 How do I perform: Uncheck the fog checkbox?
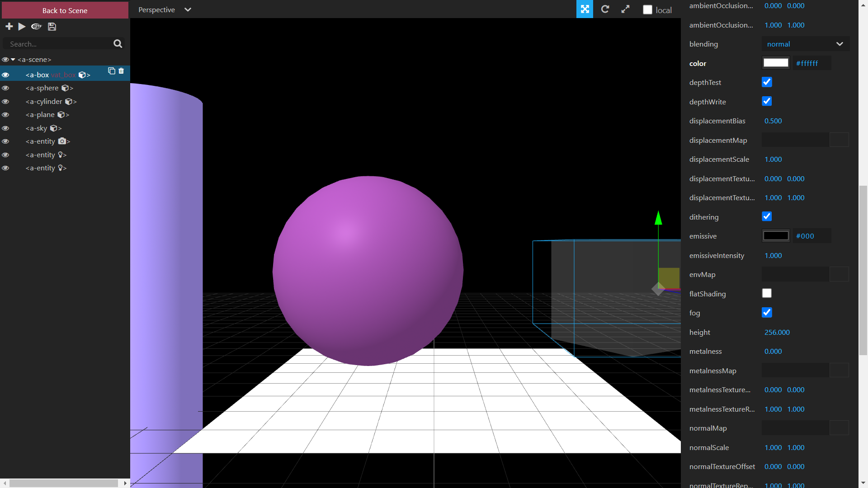pos(767,313)
